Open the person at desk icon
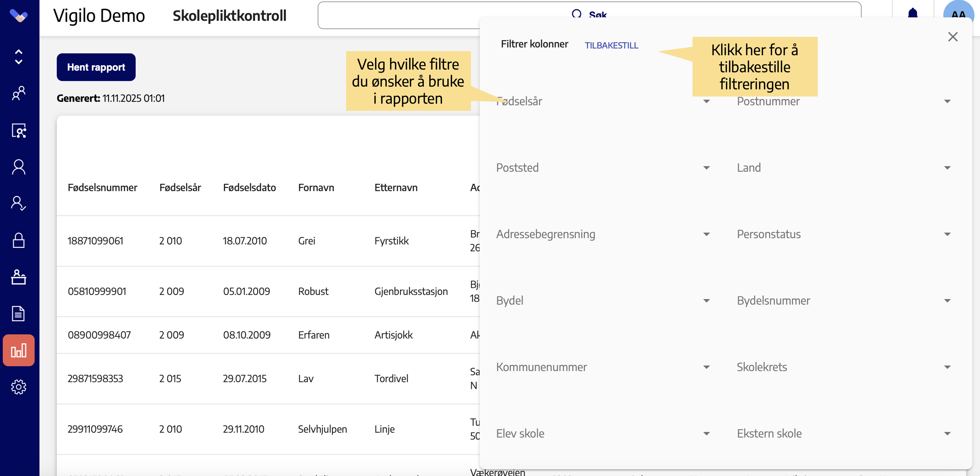 click(19, 277)
